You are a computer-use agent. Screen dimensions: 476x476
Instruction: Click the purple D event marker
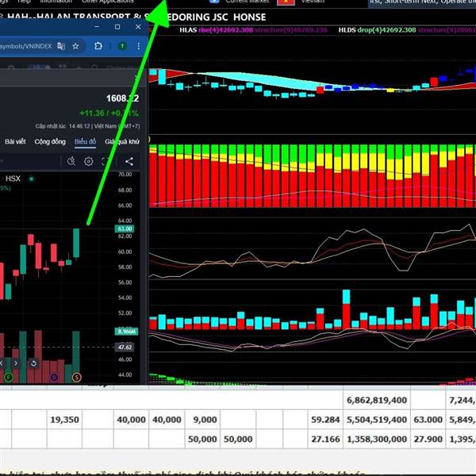54,378
